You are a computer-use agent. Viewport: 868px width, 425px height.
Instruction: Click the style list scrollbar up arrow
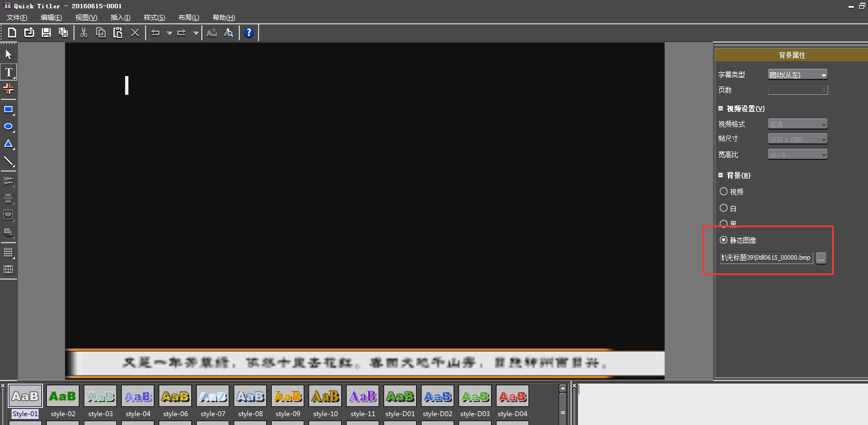pyautogui.click(x=563, y=388)
